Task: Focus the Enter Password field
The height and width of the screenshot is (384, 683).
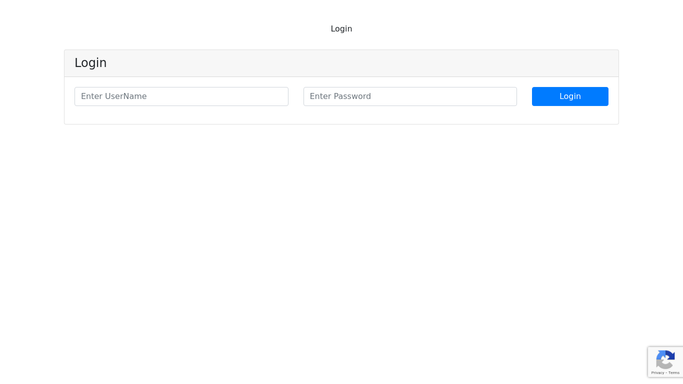Action: [410, 96]
